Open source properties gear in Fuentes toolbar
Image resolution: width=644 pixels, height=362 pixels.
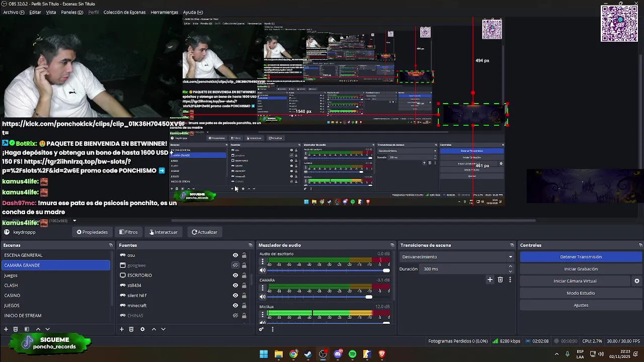tap(142, 329)
